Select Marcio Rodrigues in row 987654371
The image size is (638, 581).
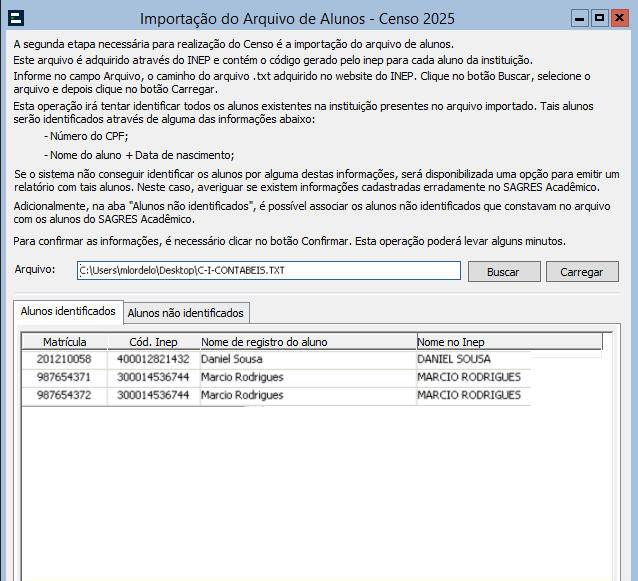click(308, 377)
